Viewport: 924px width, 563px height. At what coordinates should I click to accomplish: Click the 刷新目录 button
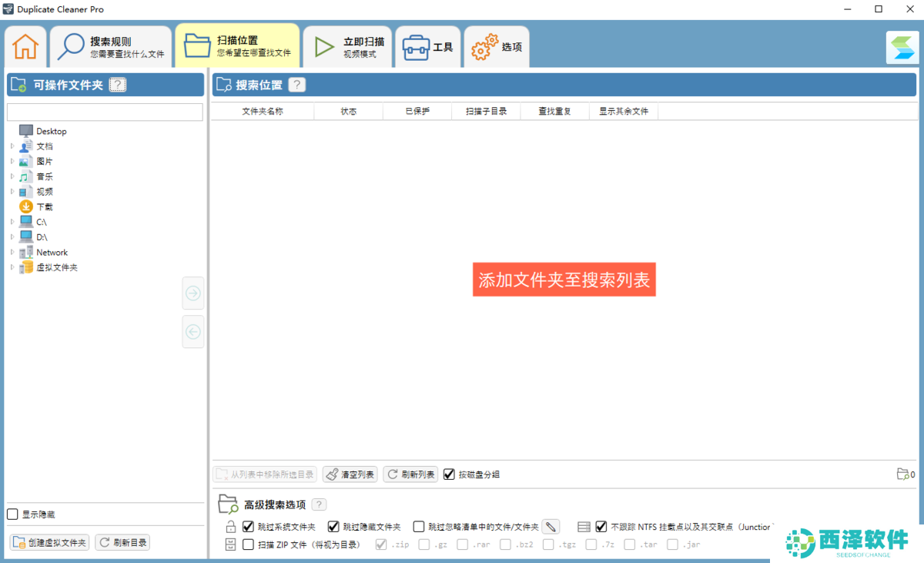pyautogui.click(x=122, y=542)
